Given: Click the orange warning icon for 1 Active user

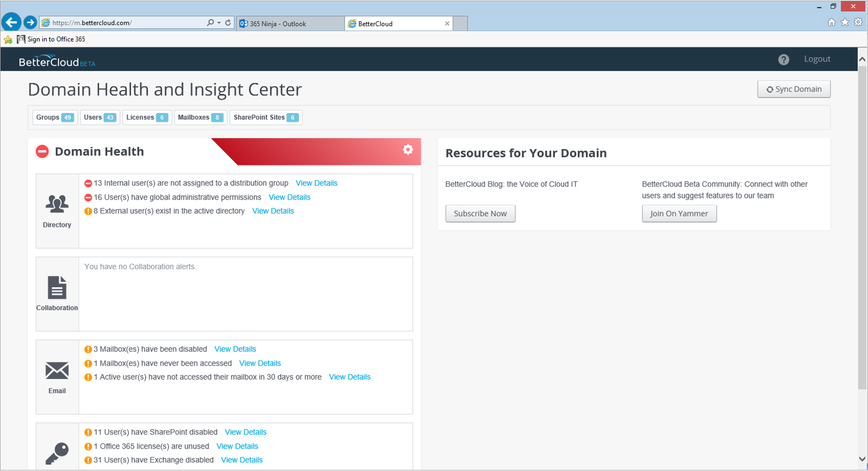Looking at the screenshot, I should click(88, 377).
